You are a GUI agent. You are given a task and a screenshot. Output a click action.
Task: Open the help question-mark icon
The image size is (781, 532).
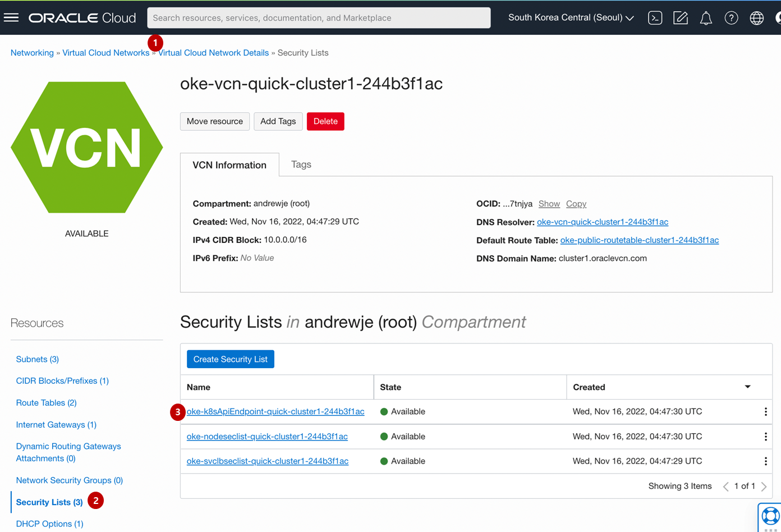pos(731,18)
